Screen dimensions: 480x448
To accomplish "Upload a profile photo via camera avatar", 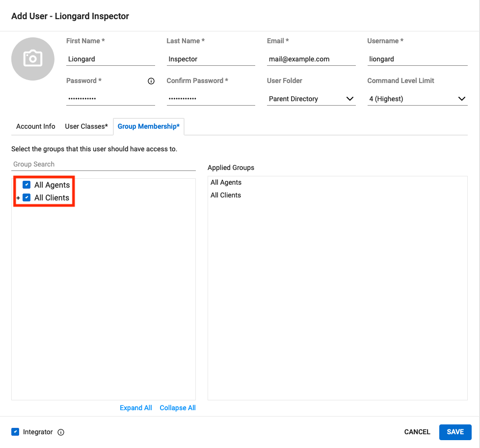I will [x=33, y=59].
